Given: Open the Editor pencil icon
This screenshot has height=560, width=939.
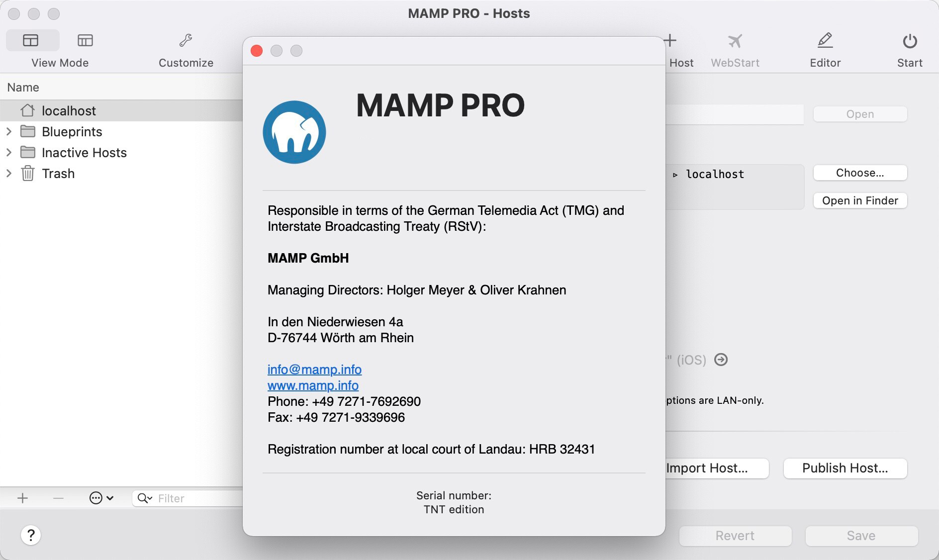Looking at the screenshot, I should pyautogui.click(x=825, y=40).
